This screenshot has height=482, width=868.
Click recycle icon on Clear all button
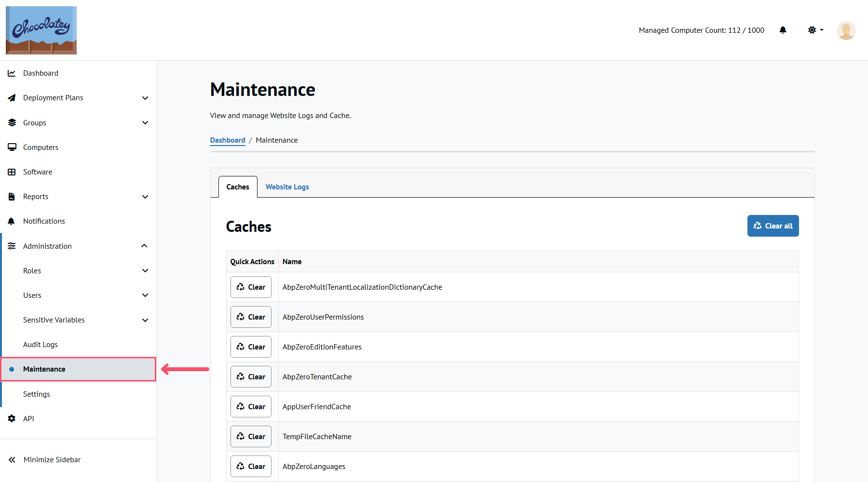click(758, 226)
